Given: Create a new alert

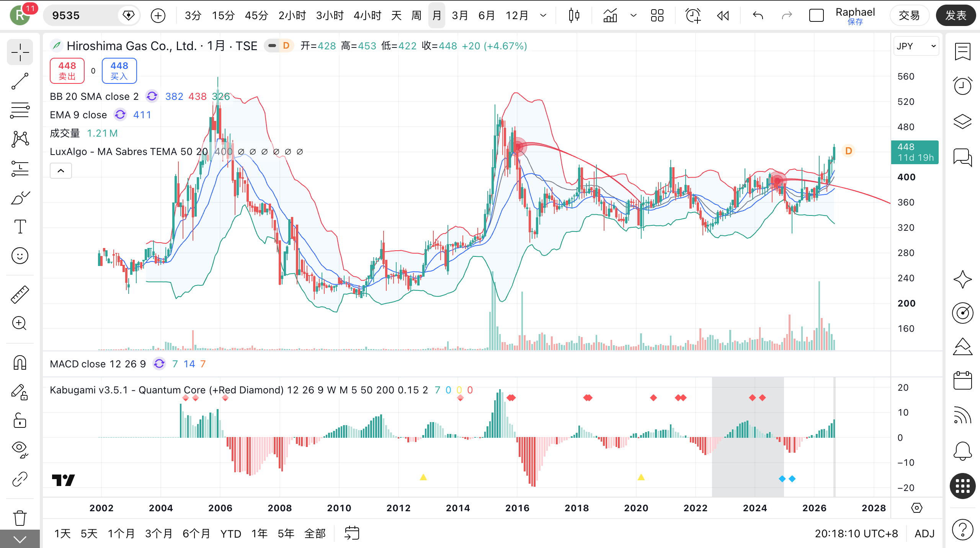Looking at the screenshot, I should tap(693, 16).
